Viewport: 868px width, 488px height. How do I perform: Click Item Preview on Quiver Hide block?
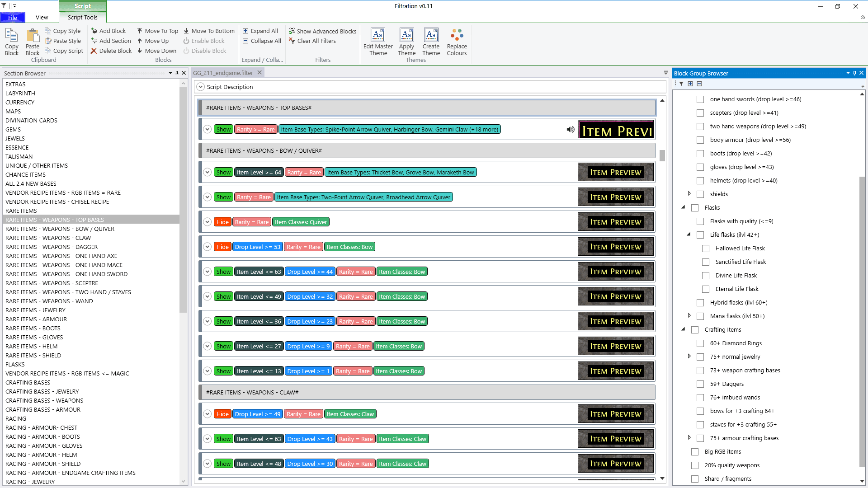coord(616,222)
